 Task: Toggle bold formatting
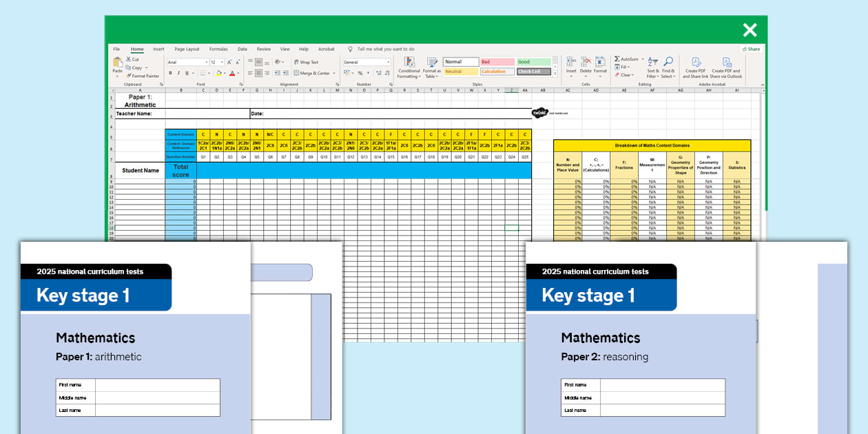[x=170, y=72]
